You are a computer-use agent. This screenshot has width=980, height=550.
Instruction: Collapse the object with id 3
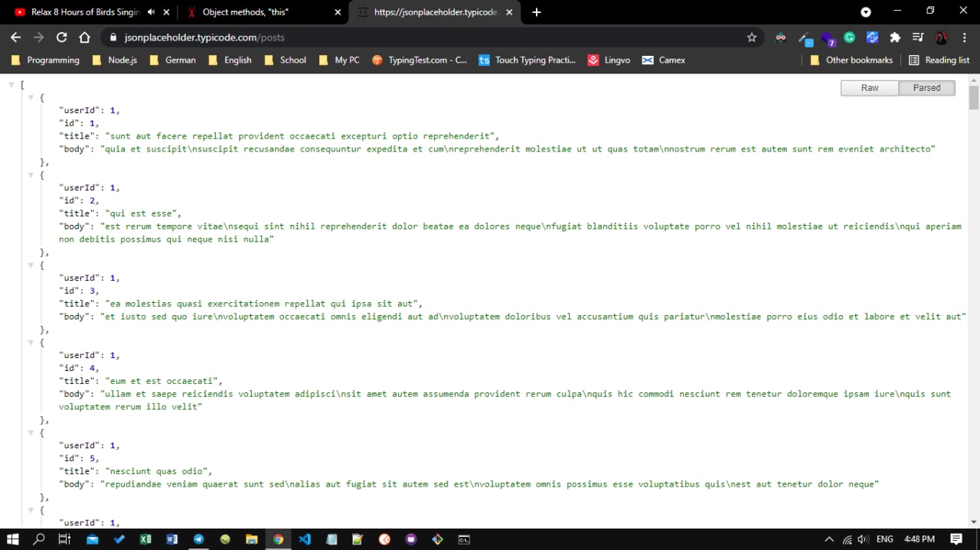(x=31, y=265)
